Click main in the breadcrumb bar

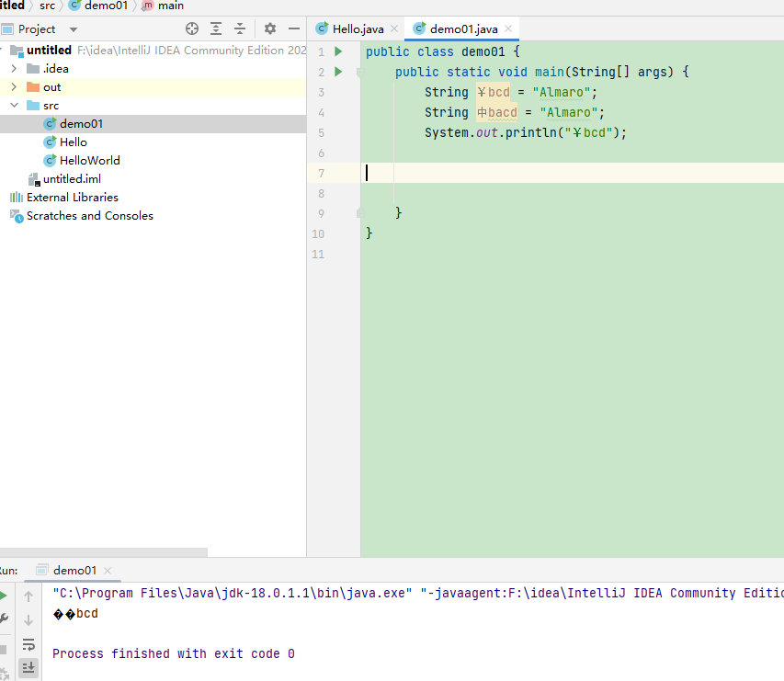click(x=164, y=6)
